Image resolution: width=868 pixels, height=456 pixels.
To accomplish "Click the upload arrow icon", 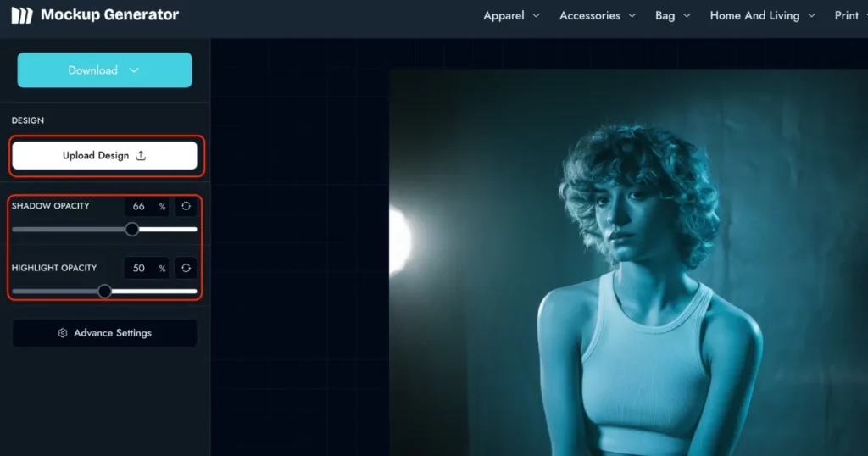I will click(x=141, y=156).
